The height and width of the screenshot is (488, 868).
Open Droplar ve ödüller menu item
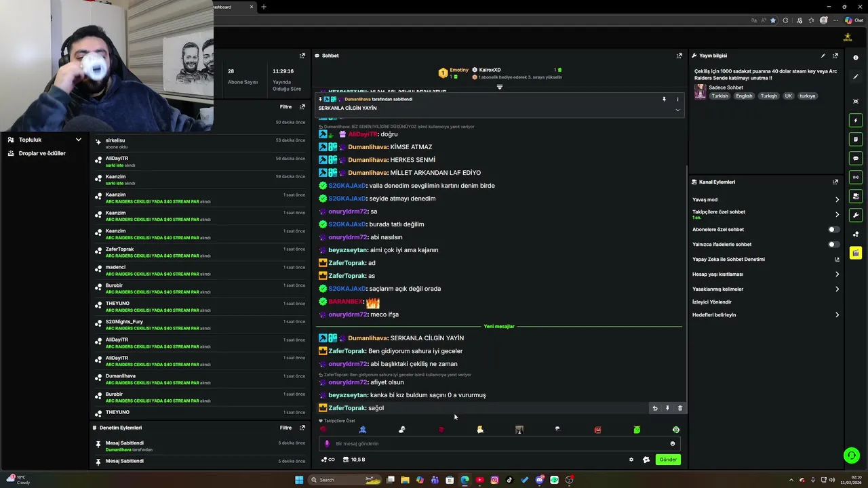click(42, 153)
